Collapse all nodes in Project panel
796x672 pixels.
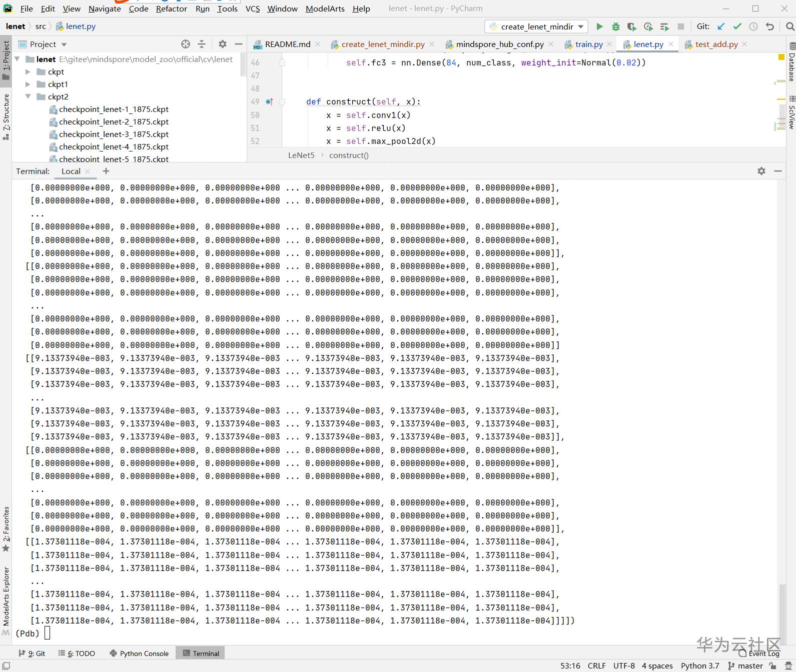pos(202,44)
